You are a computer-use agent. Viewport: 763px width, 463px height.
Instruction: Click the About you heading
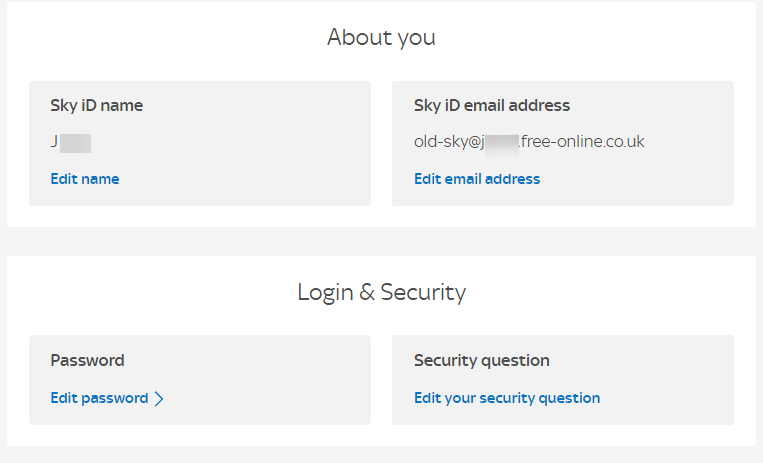[381, 38]
